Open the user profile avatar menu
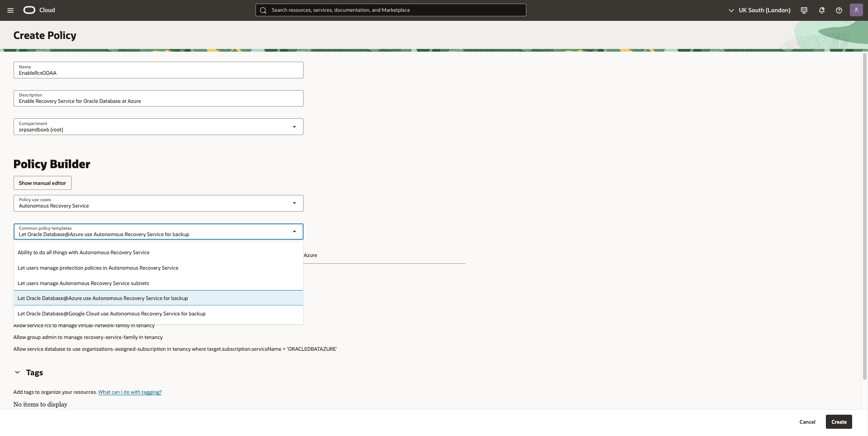The image size is (868, 436). point(856,10)
